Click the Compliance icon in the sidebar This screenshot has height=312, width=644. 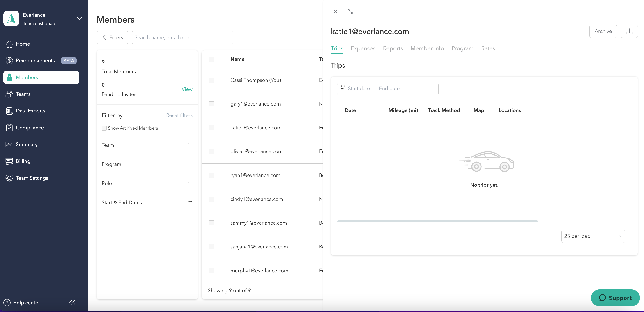9,128
